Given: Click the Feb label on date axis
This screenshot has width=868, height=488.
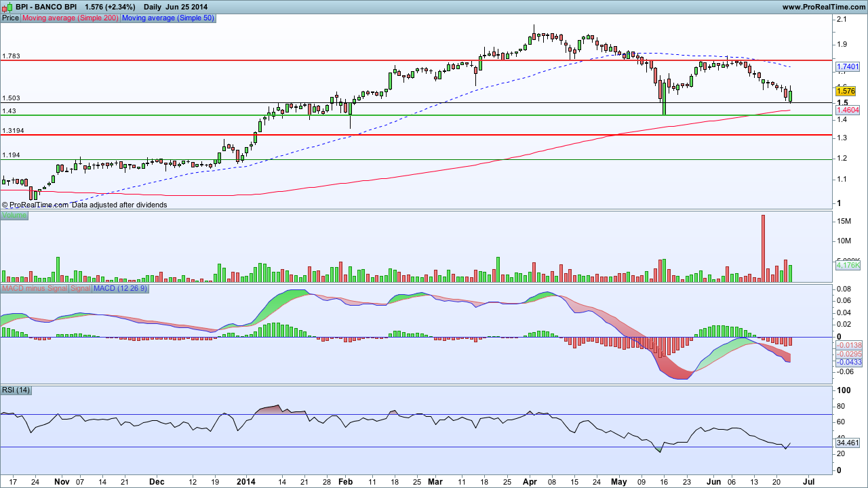Looking at the screenshot, I should tap(344, 481).
